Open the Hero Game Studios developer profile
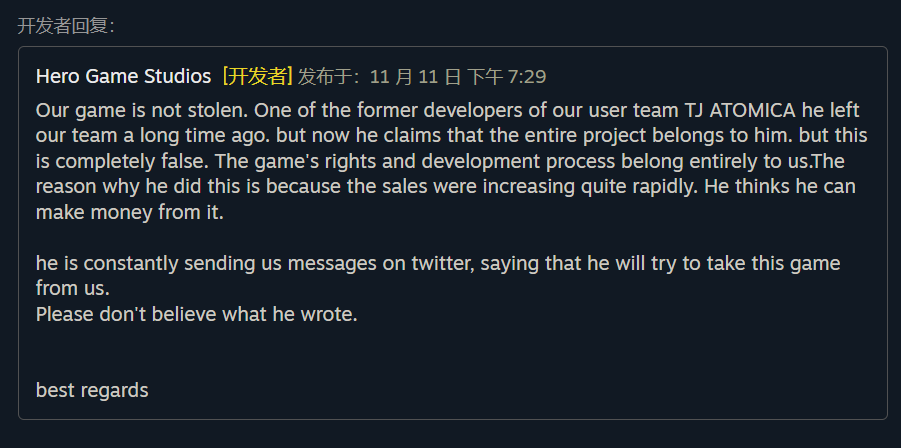The width and height of the screenshot is (901, 448). 123,76
